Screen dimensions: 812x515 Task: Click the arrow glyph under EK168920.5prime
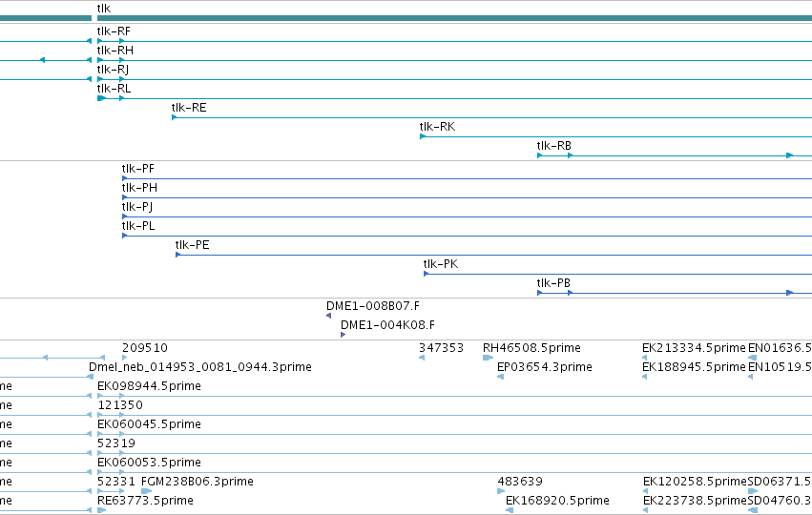tap(510, 510)
